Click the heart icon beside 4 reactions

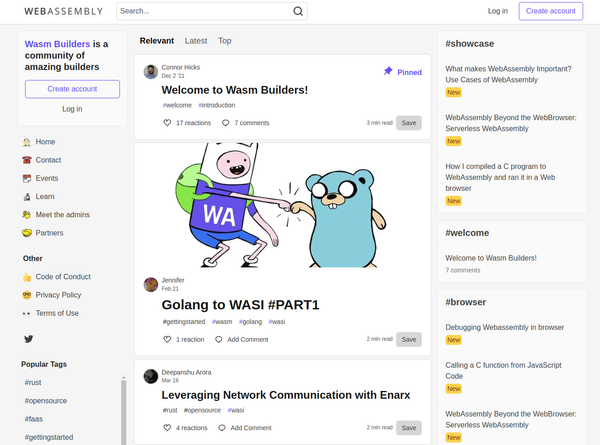coord(167,428)
